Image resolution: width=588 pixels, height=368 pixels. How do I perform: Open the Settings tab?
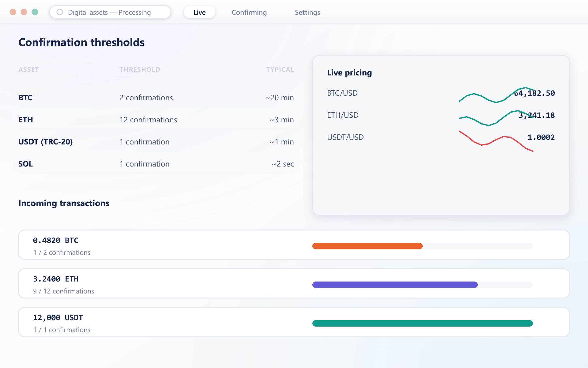(x=307, y=12)
